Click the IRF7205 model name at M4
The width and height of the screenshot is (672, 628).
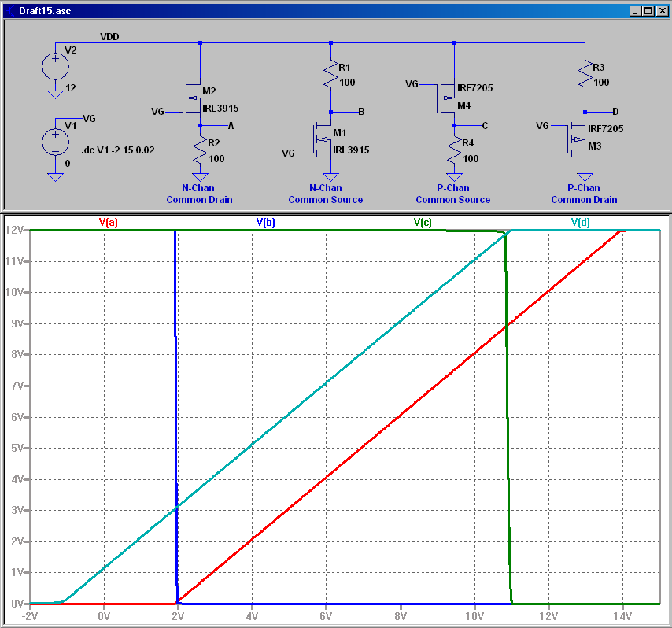pos(474,88)
